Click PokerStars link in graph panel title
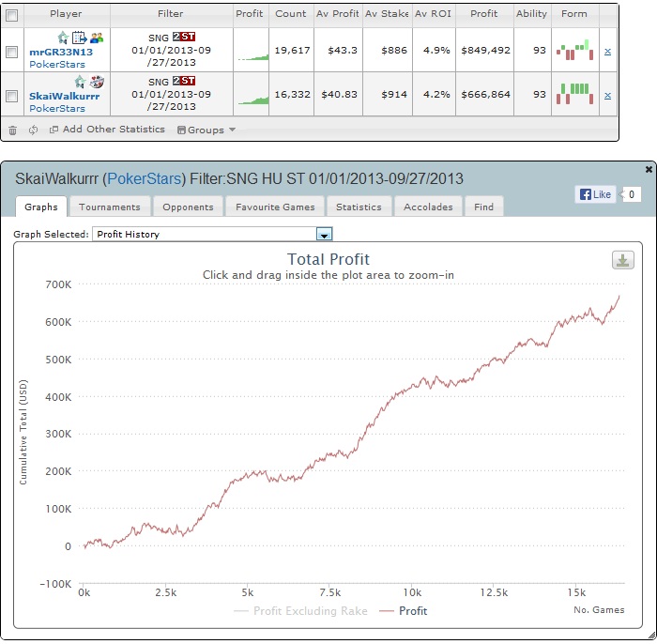This screenshot has width=657, height=644. (x=145, y=179)
